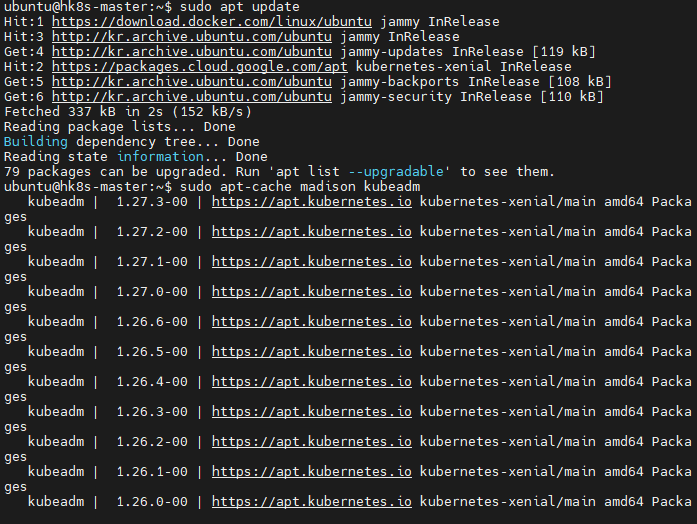Click version text 1.26.3-00
This screenshot has width=697, height=524.
coord(152,412)
